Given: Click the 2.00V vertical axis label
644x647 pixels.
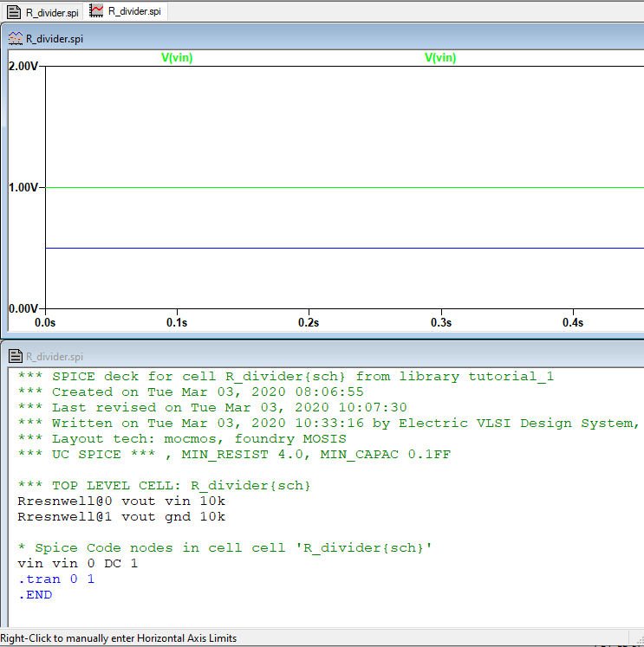Looking at the screenshot, I should pos(23,67).
